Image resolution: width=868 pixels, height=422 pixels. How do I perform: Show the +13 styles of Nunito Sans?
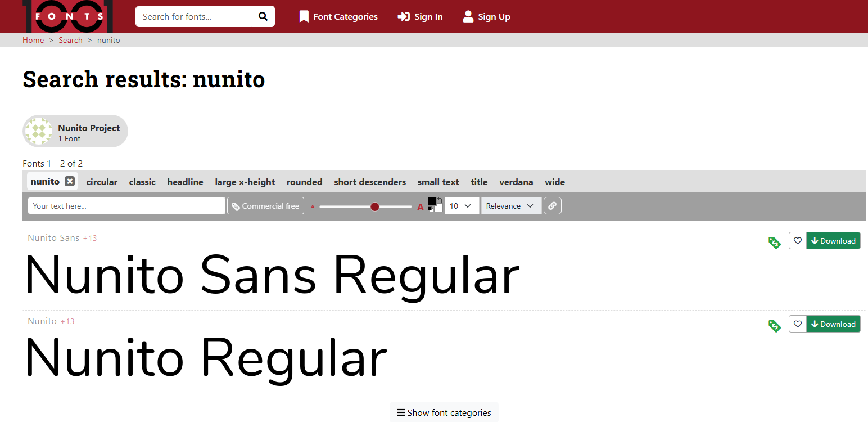[x=90, y=238]
